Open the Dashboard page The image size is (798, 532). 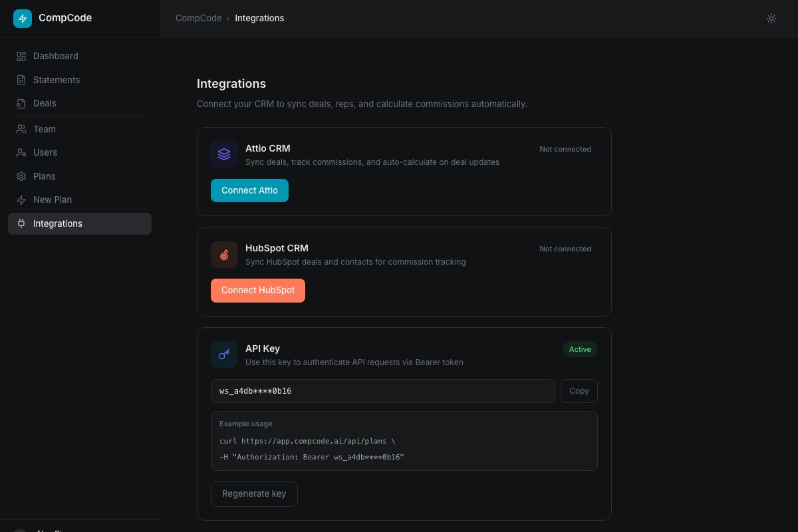pos(80,57)
